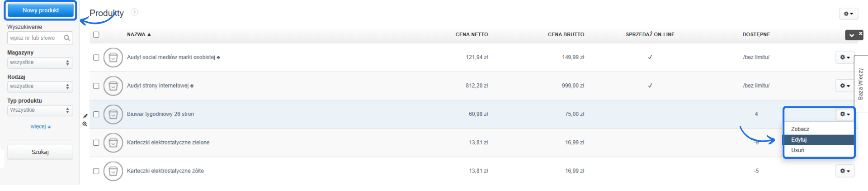Focus the search field "wpisz nr lub słowo"
The width and height of the screenshot is (868, 191).
pos(35,38)
